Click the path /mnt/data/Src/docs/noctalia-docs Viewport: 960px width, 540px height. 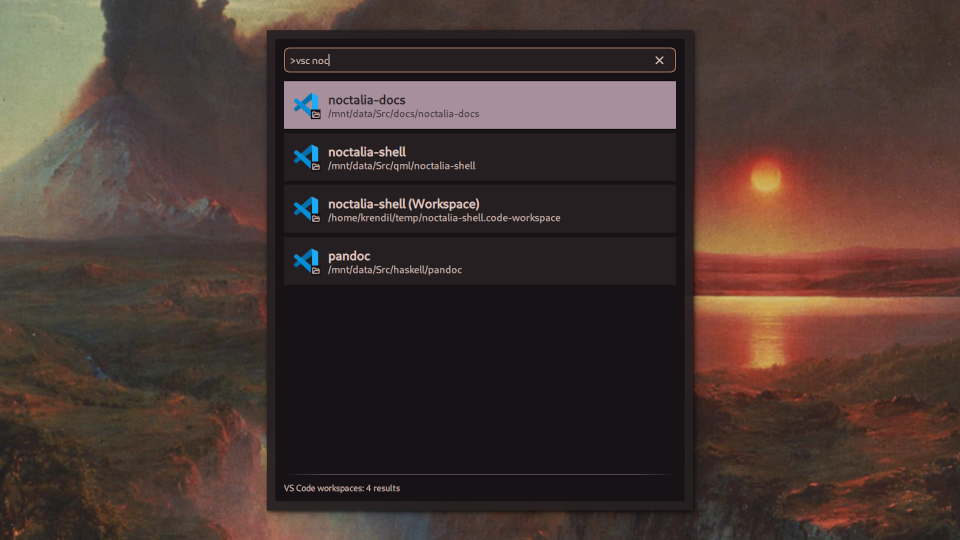coord(403,114)
